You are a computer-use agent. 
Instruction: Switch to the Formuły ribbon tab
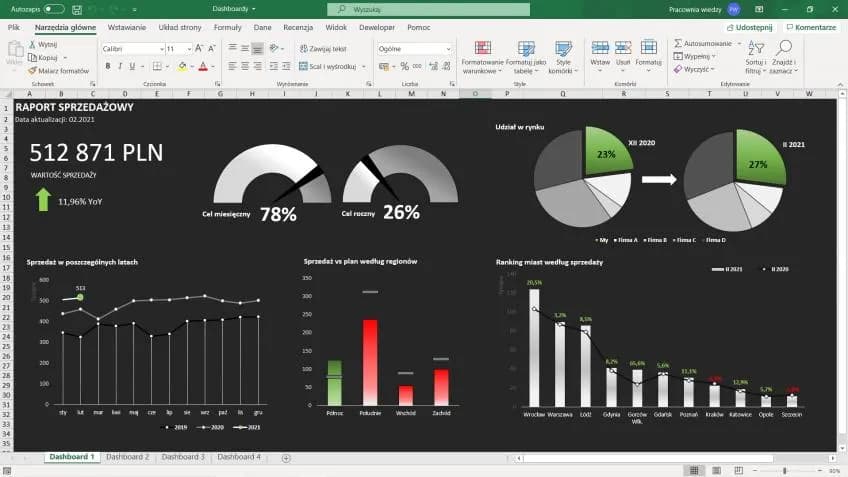click(x=227, y=27)
